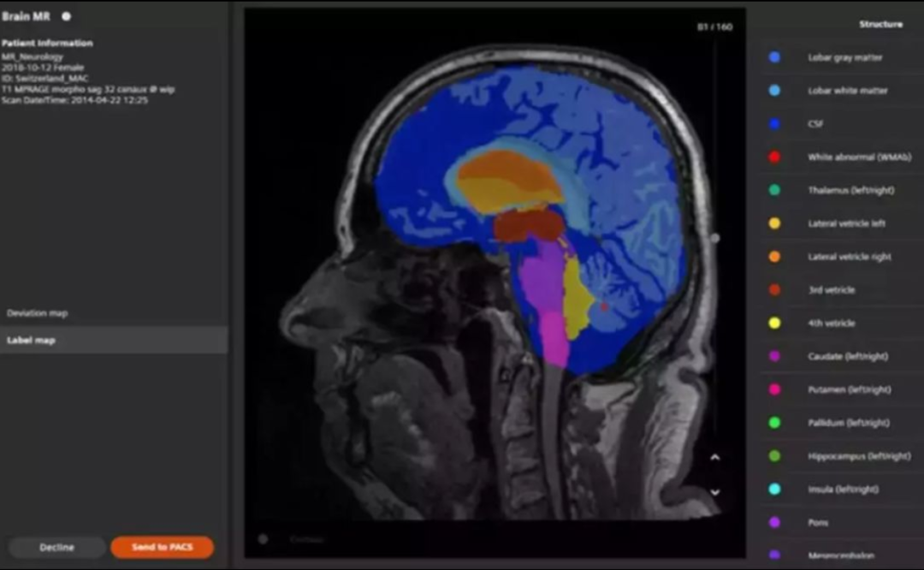Select the CSF blue color dot
The width and height of the screenshot is (924, 570).
[774, 124]
